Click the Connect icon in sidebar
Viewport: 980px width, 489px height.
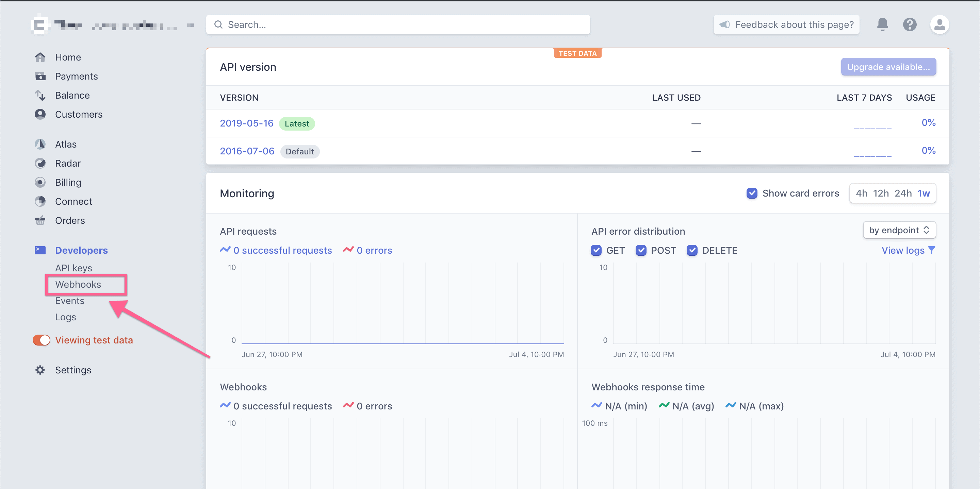point(40,201)
